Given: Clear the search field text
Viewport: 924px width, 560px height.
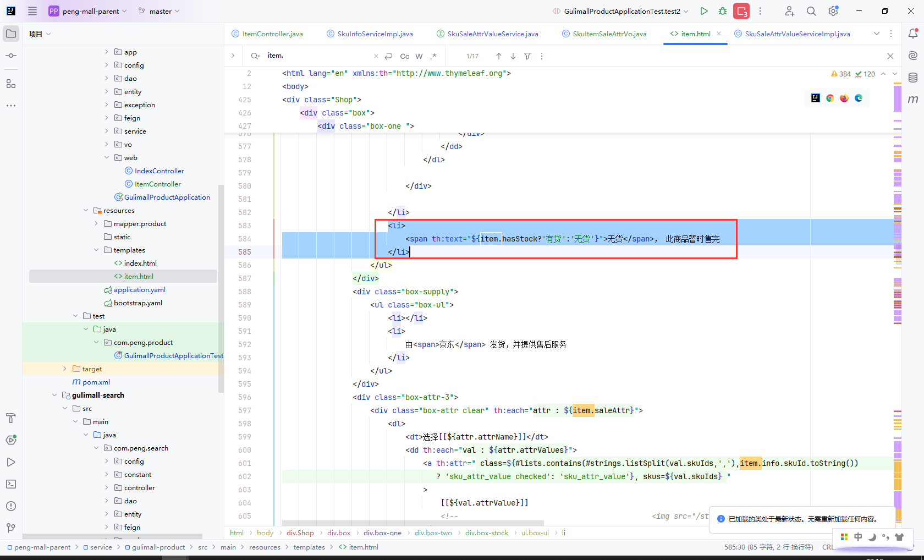Looking at the screenshot, I should (x=376, y=56).
